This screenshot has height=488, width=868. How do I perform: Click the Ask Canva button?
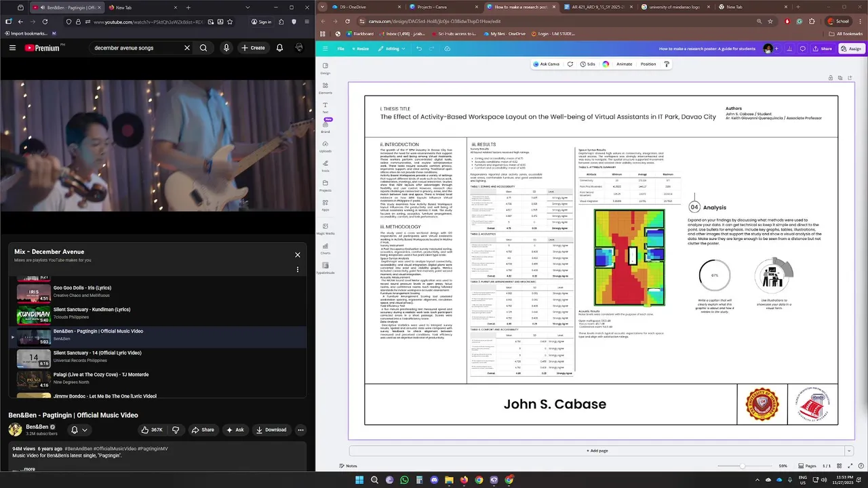547,64
